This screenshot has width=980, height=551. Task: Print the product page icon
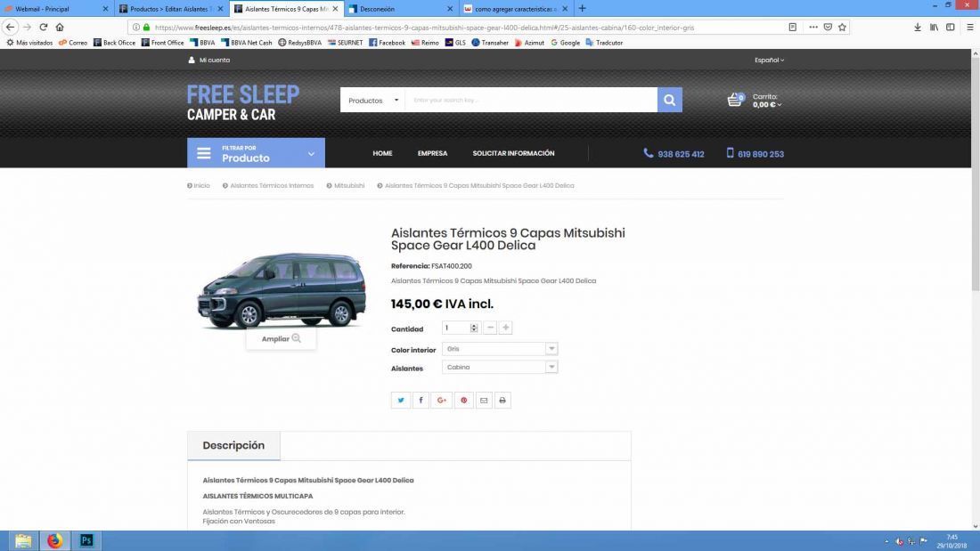[502, 401]
